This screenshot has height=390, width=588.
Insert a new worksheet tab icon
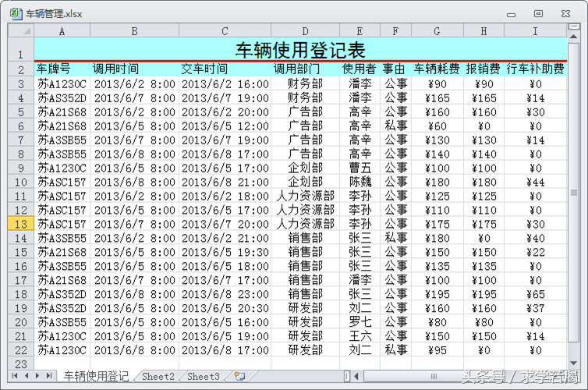point(239,376)
